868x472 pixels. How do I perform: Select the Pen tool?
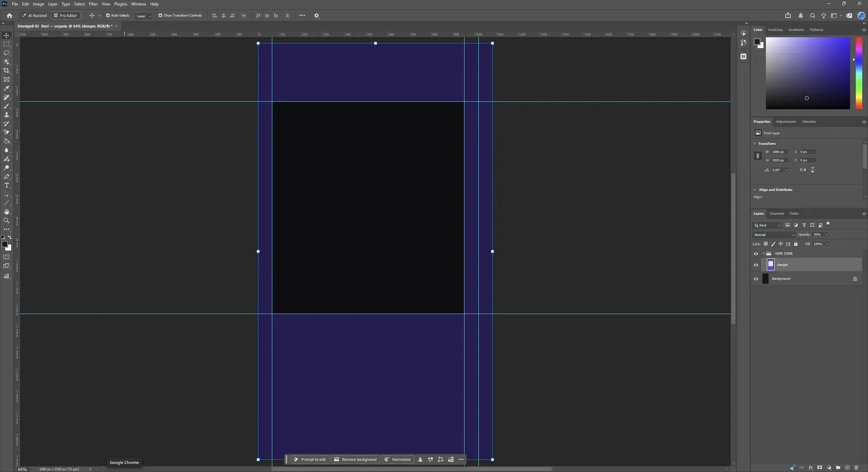pos(7,177)
